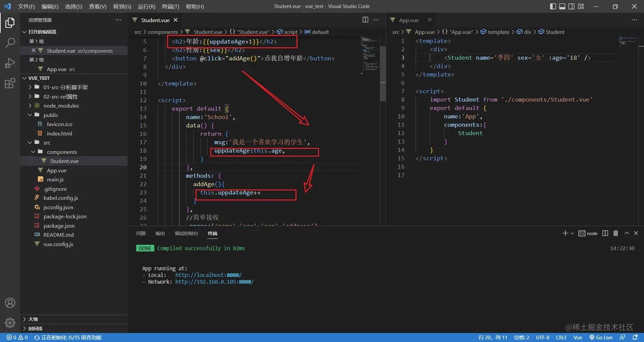Open the 帮助(H) menu
Image resolution: width=644 pixels, height=342 pixels.
coord(195,6)
